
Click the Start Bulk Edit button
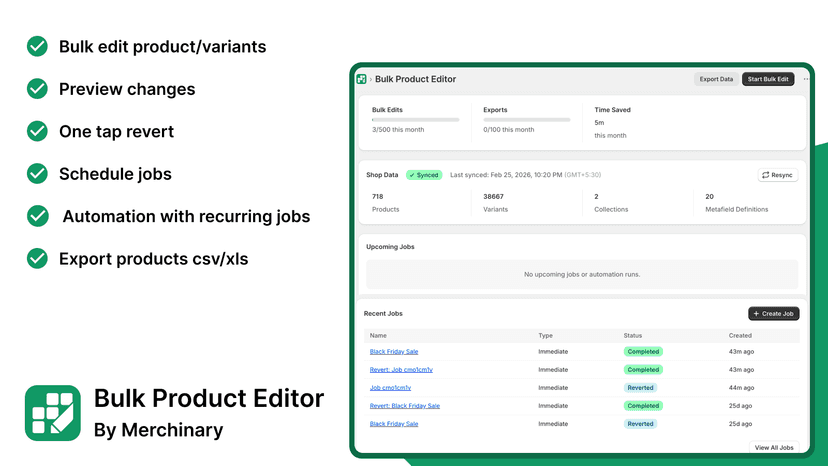(768, 79)
